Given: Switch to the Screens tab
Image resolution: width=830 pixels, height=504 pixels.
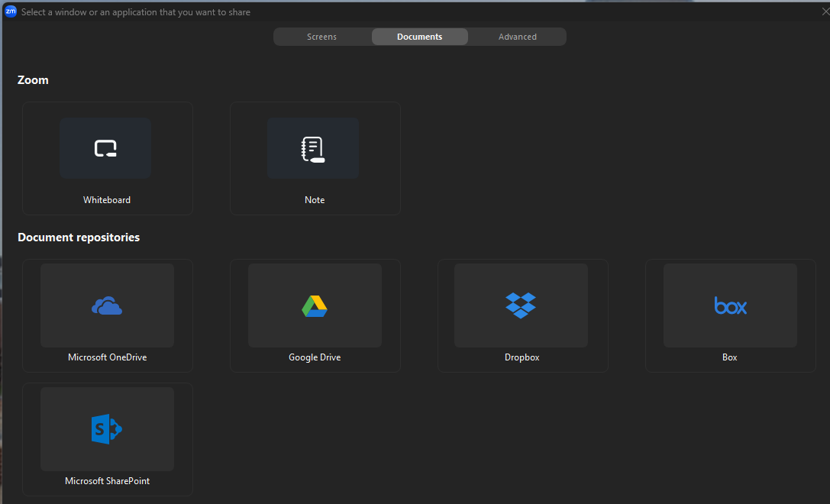Looking at the screenshot, I should coord(321,37).
